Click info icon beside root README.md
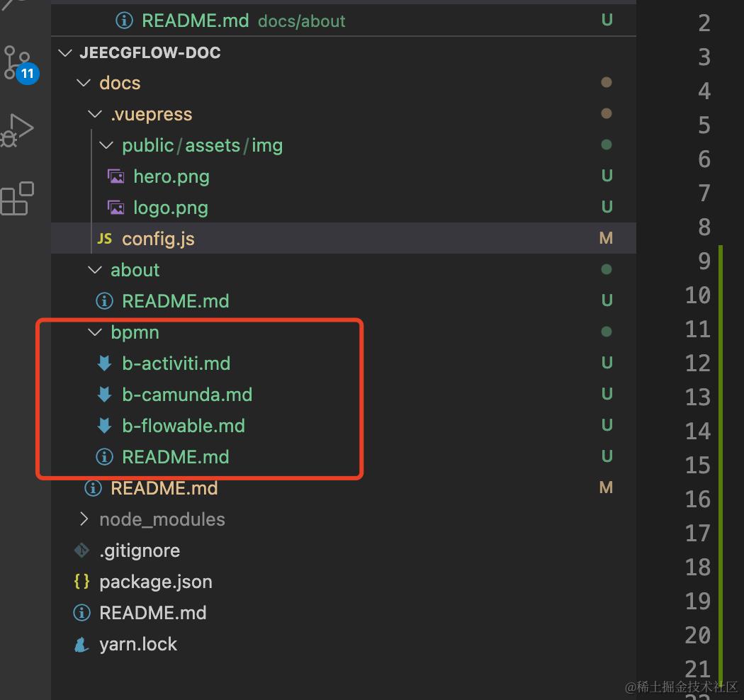This screenshot has width=744, height=700. point(81,613)
